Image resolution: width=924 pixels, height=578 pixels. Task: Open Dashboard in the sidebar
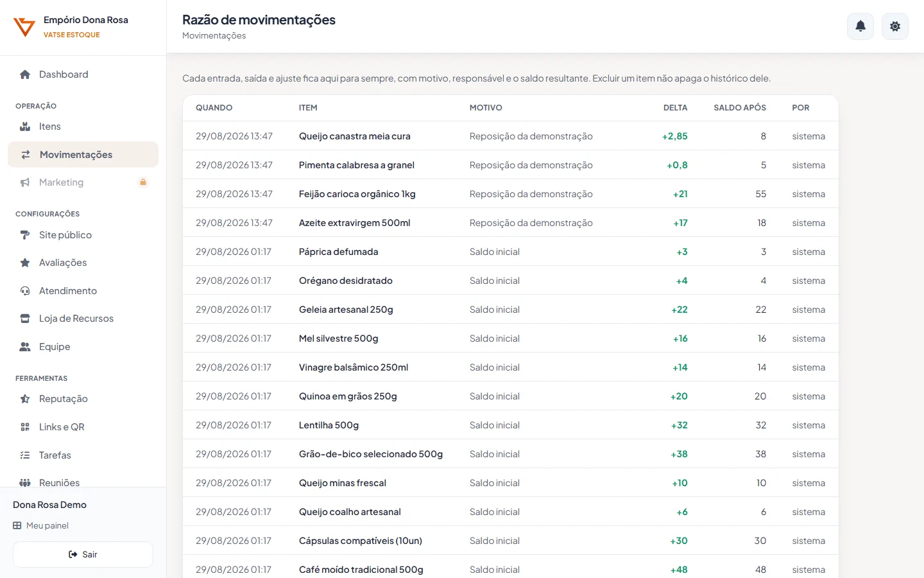83,74
